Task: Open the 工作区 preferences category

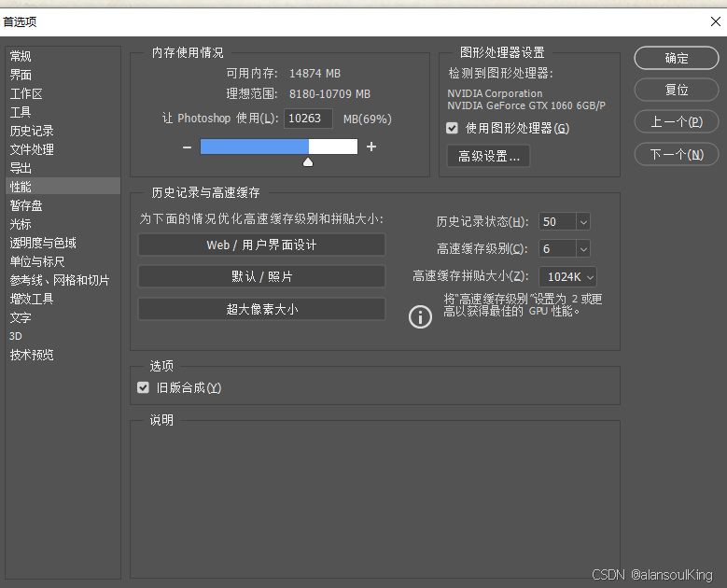Action: pos(63,93)
